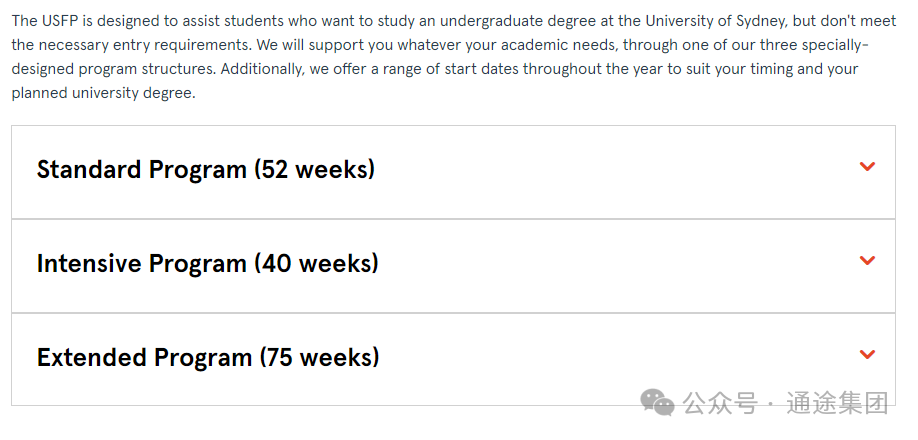This screenshot has height=440, width=918.
Task: Open the Standard Program (52 weeks) heading
Action: point(205,170)
